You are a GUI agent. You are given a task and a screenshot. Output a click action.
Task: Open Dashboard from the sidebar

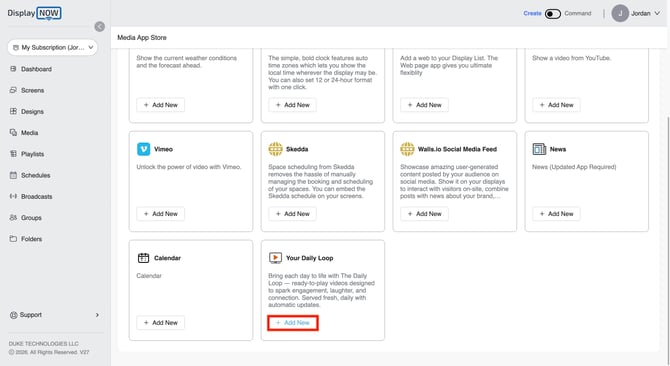(36, 69)
